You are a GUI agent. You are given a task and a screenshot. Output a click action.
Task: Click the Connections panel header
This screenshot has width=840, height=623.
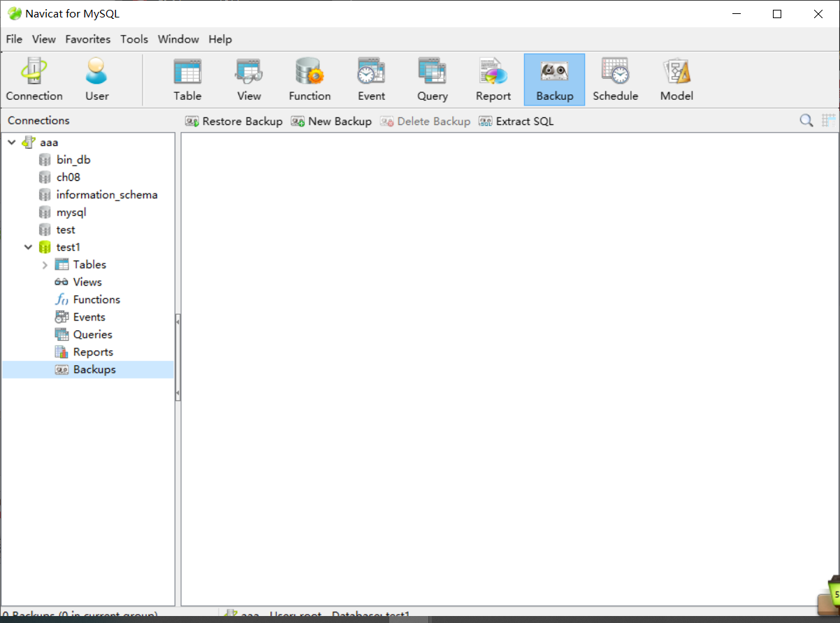(x=38, y=120)
